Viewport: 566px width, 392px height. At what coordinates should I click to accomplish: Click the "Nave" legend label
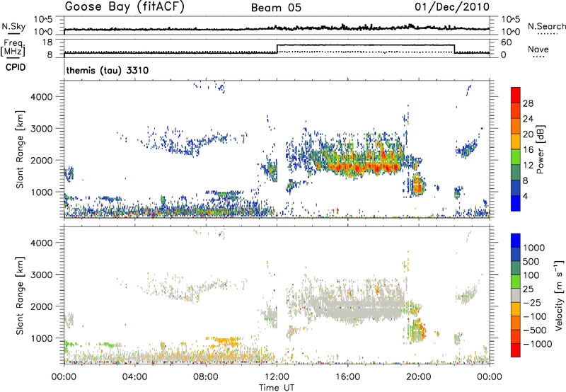pos(538,49)
